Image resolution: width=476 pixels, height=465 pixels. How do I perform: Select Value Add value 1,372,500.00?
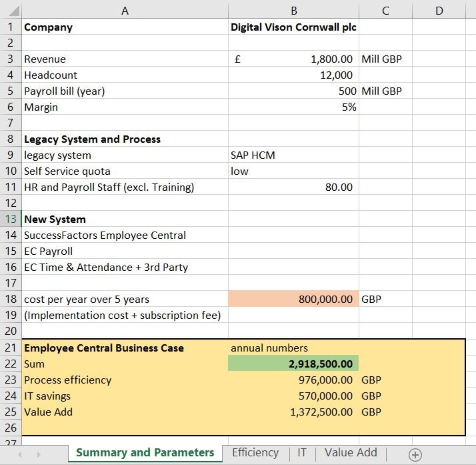[293, 412]
